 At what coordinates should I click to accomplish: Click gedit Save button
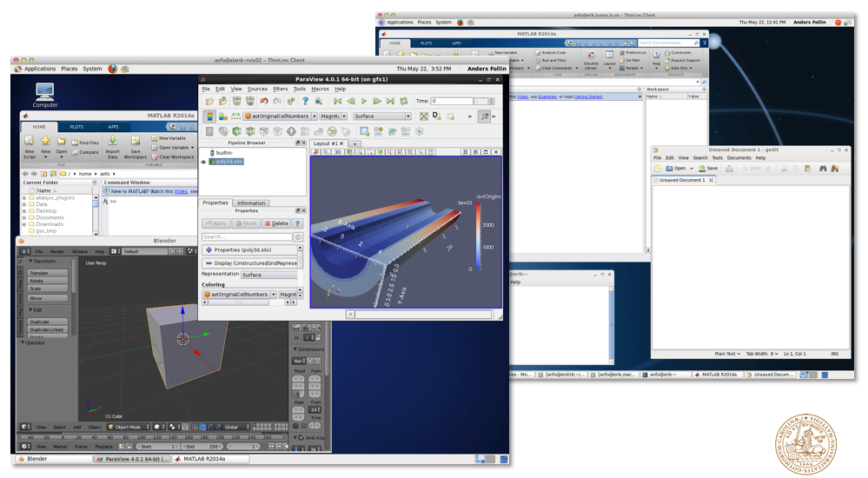tap(709, 169)
